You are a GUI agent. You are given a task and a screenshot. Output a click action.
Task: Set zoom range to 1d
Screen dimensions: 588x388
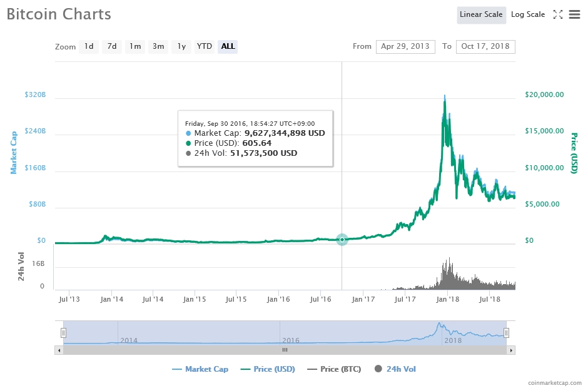[89, 46]
